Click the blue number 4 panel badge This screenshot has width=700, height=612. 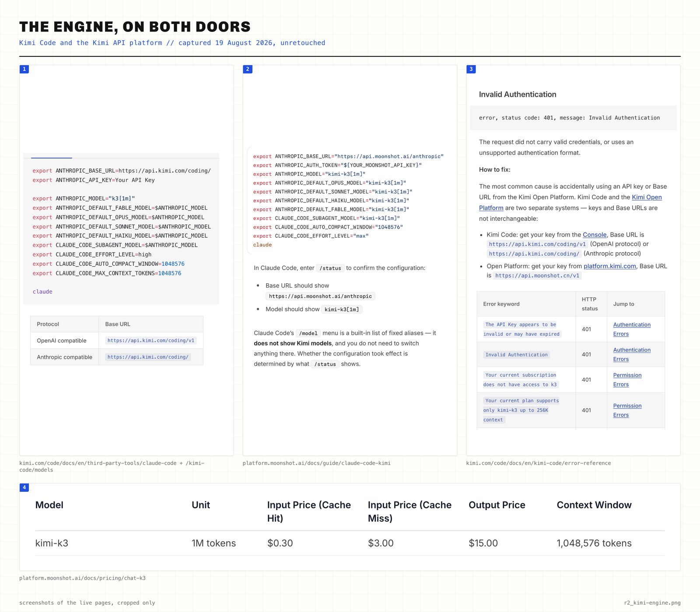pyautogui.click(x=24, y=487)
